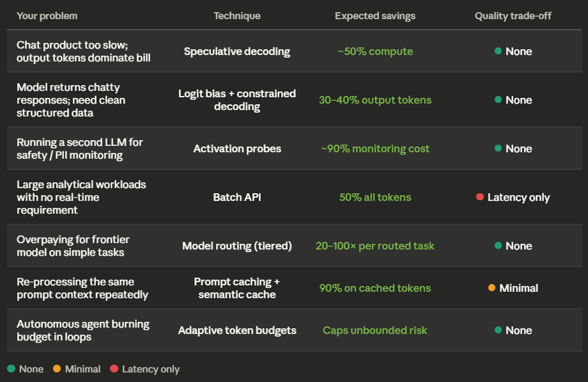This screenshot has height=382, width=588.
Task: Click the red Latency only dot in Batch API row
Action: coord(479,197)
